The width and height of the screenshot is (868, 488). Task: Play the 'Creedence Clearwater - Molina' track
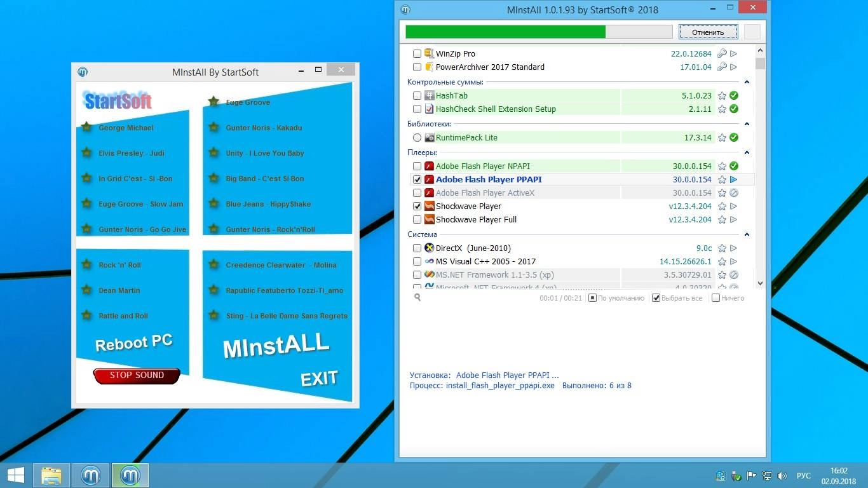[x=281, y=265]
